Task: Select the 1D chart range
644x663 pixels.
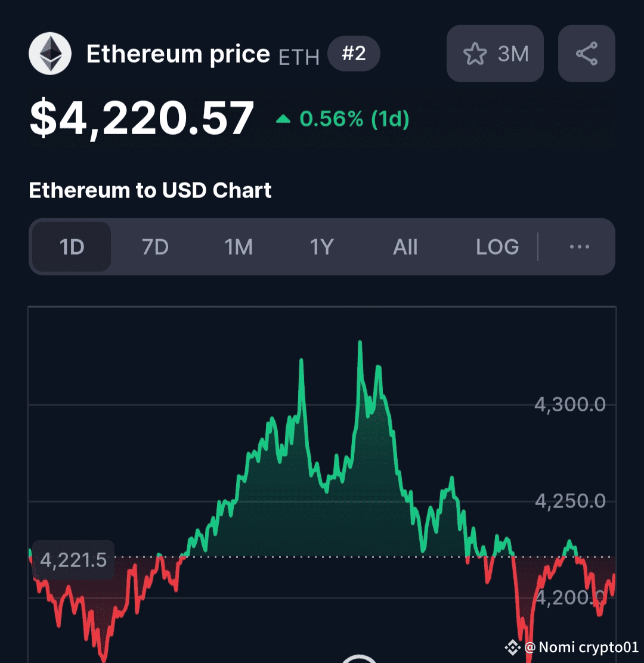Action: (x=72, y=247)
